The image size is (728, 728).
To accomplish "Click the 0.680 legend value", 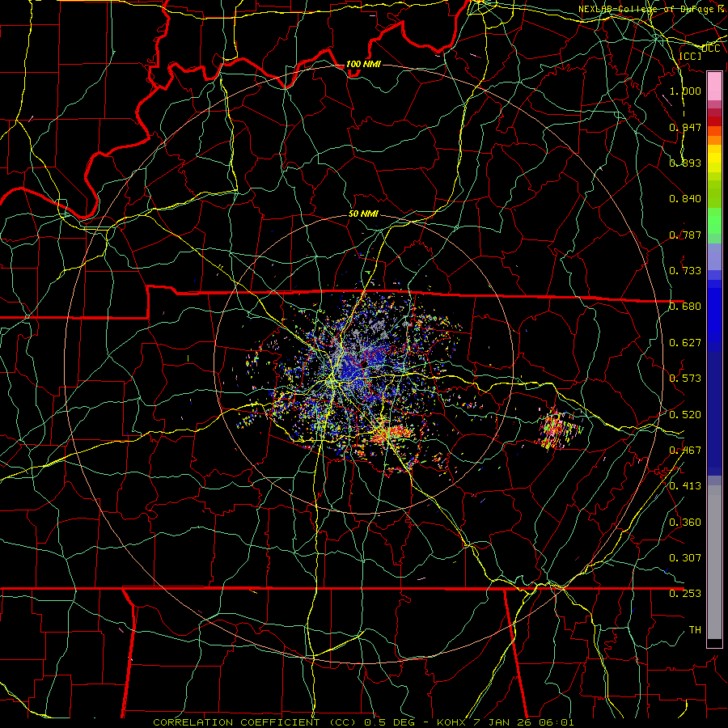I will tap(685, 307).
